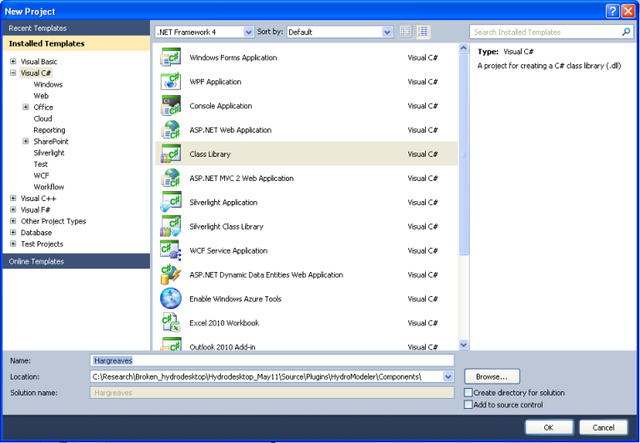Image resolution: width=640 pixels, height=443 pixels.
Task: Open the Online Templates section
Action: pos(76,261)
